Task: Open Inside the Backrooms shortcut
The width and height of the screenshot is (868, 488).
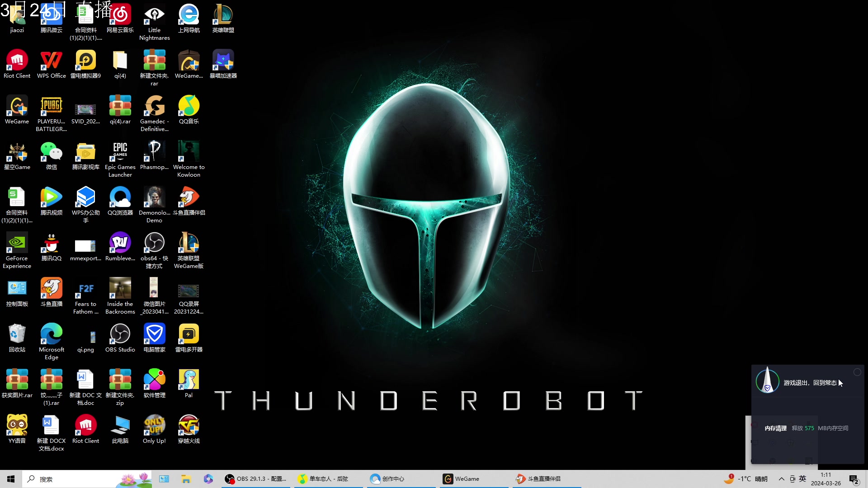Action: pyautogui.click(x=120, y=296)
